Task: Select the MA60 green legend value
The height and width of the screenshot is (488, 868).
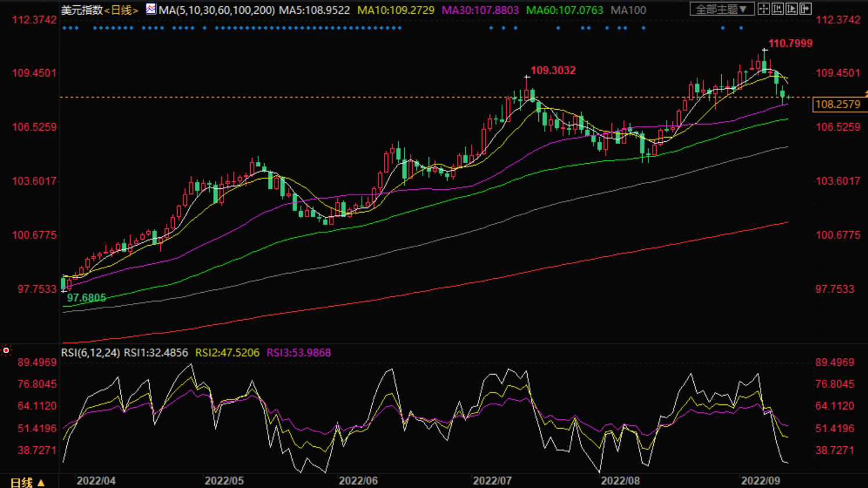Action: (564, 10)
